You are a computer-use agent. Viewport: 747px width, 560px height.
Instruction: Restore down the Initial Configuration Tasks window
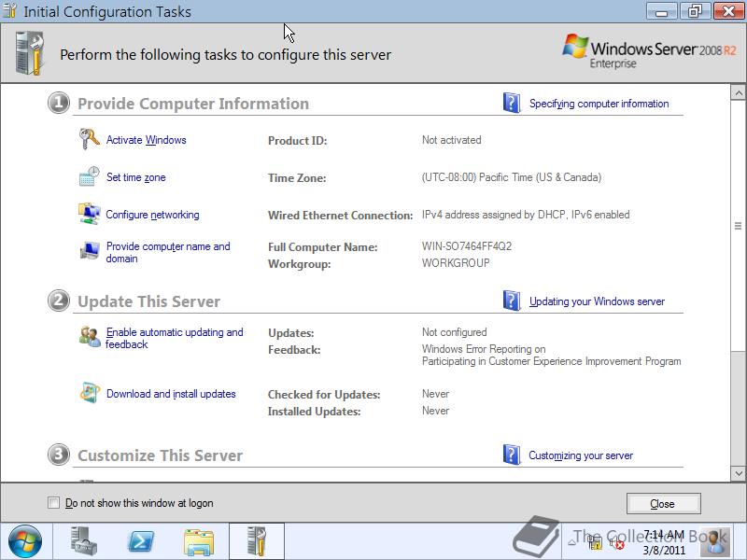pyautogui.click(x=695, y=10)
